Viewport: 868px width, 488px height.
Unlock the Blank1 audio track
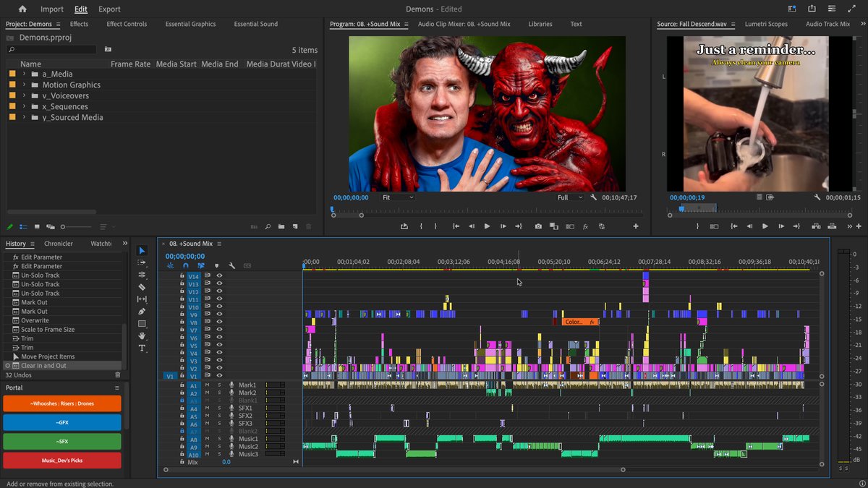point(182,401)
